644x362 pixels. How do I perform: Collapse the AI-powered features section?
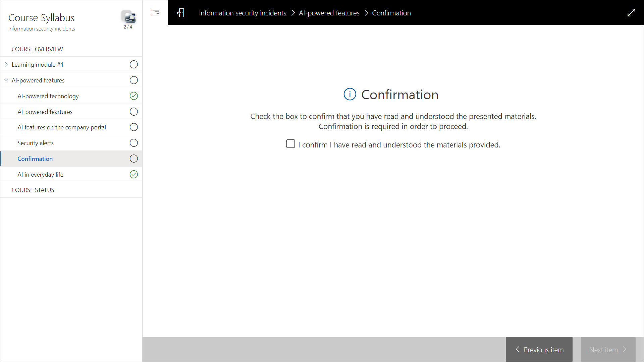pyautogui.click(x=6, y=80)
